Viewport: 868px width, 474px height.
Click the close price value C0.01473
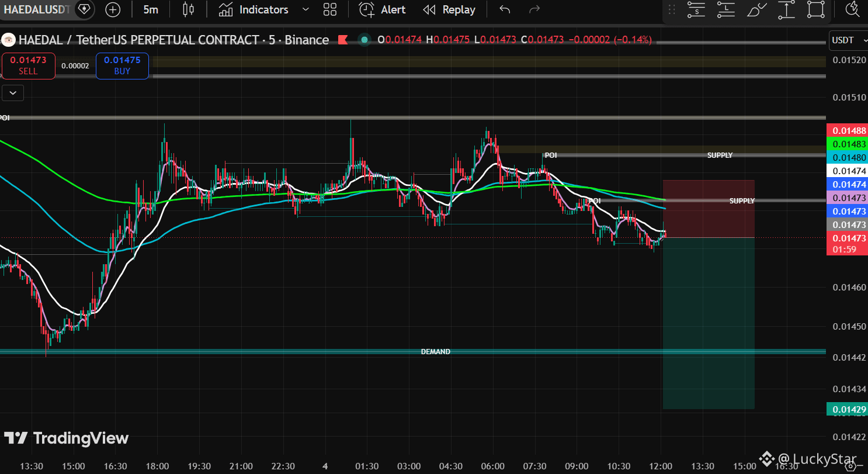pyautogui.click(x=542, y=40)
